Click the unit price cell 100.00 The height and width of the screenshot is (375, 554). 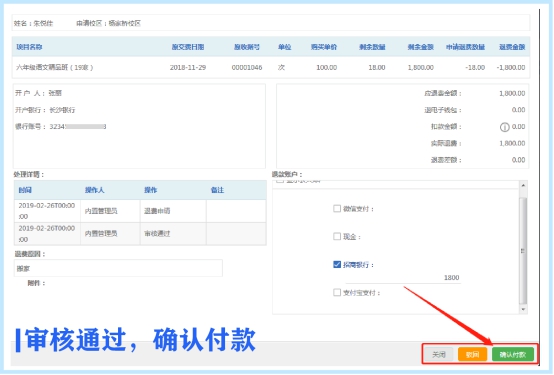click(326, 68)
